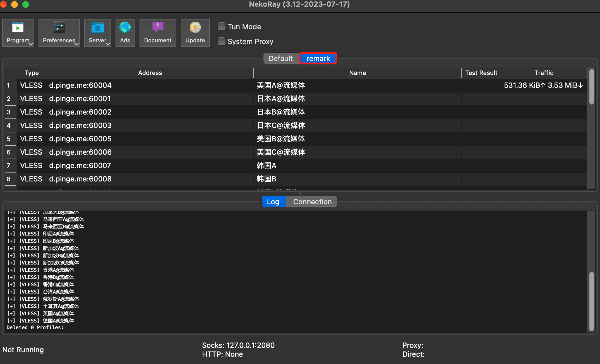The width and height of the screenshot is (600, 364).
Task: Select profile named 美国B@流媒体
Action: tap(281, 139)
